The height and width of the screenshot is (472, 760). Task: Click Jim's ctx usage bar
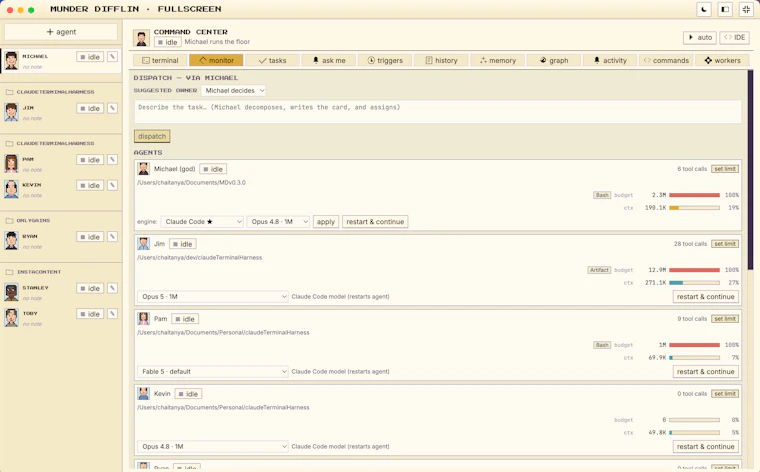click(695, 283)
